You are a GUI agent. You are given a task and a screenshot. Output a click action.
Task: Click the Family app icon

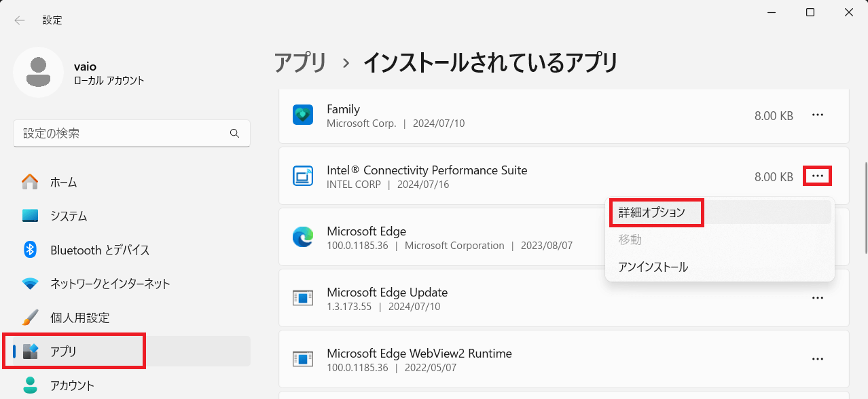click(x=302, y=115)
